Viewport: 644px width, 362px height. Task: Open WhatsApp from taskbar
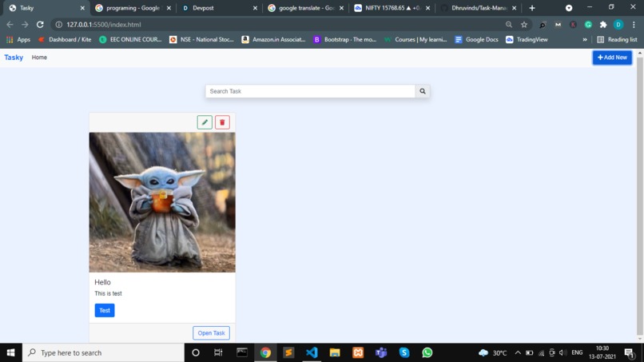click(427, 352)
